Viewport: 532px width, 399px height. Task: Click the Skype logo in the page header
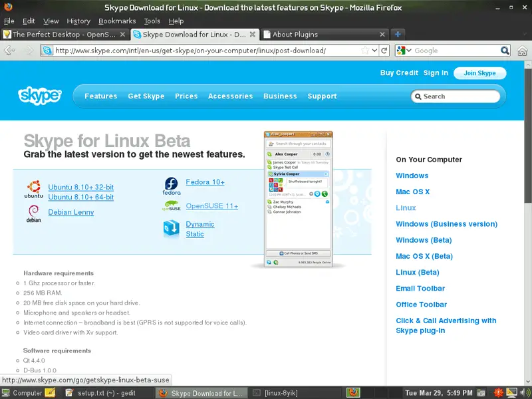[x=40, y=96]
